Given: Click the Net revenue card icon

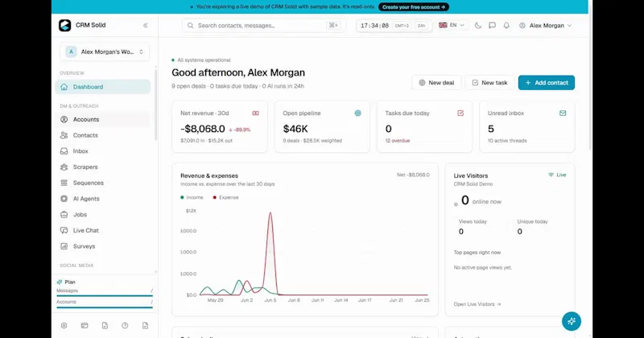Looking at the screenshot, I should coord(255,113).
